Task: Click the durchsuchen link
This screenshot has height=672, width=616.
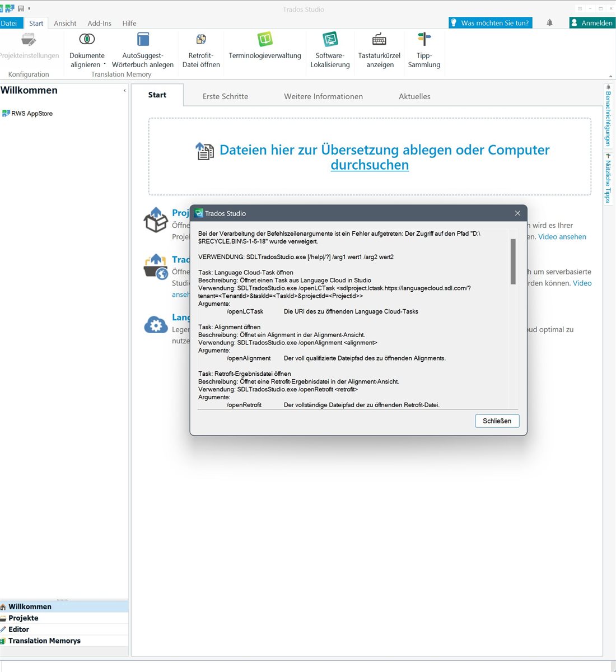Action: pyautogui.click(x=370, y=165)
